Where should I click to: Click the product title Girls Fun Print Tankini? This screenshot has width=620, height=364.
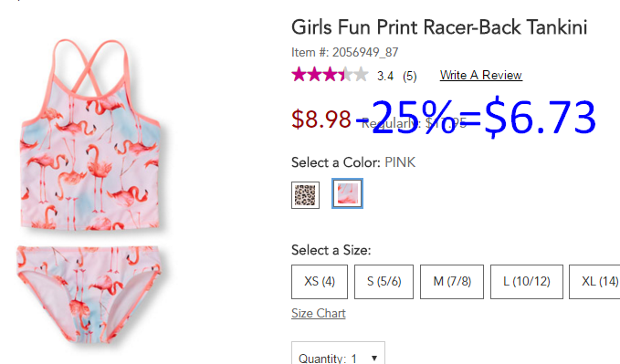pyautogui.click(x=439, y=27)
